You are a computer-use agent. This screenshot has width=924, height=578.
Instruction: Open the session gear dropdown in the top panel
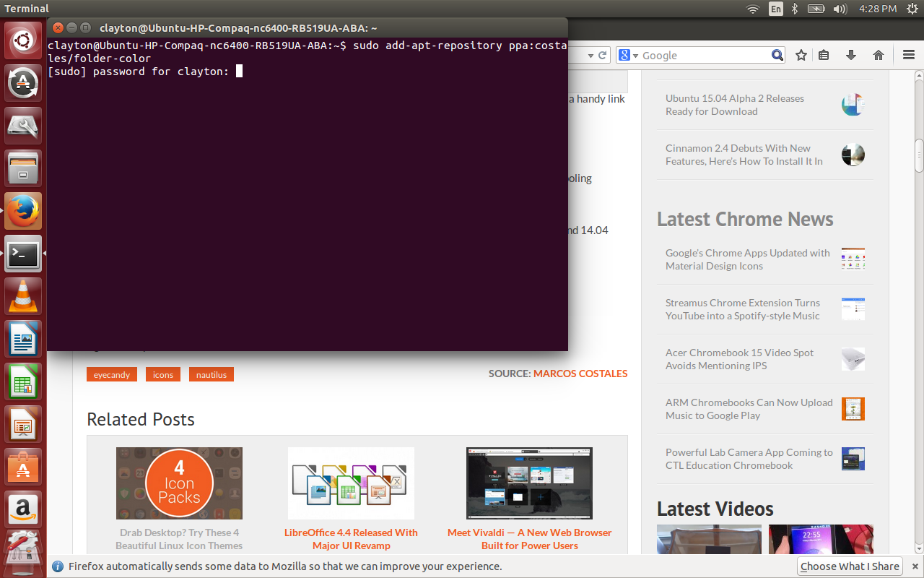click(911, 9)
